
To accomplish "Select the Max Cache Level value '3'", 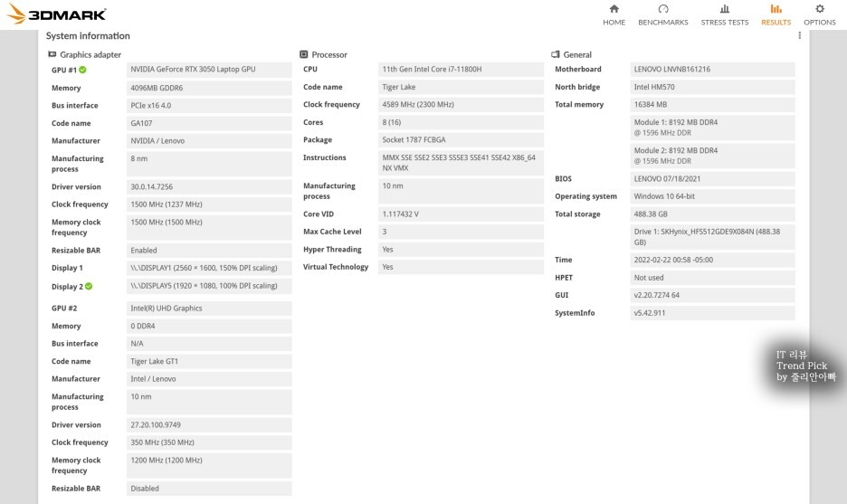I will point(461,232).
